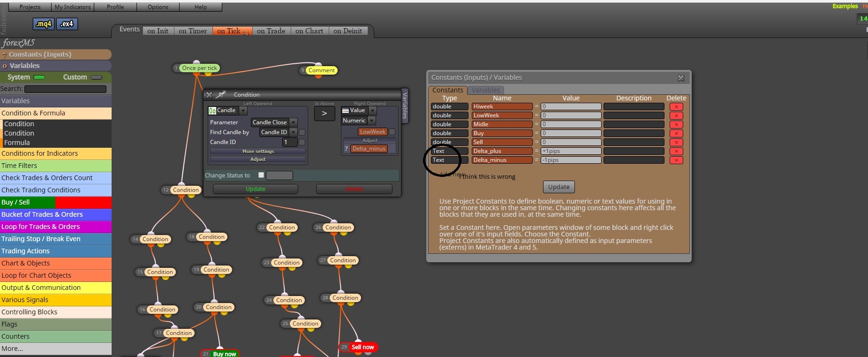Image resolution: width=868 pixels, height=357 pixels.
Task: Open the Projects menu
Action: point(30,7)
